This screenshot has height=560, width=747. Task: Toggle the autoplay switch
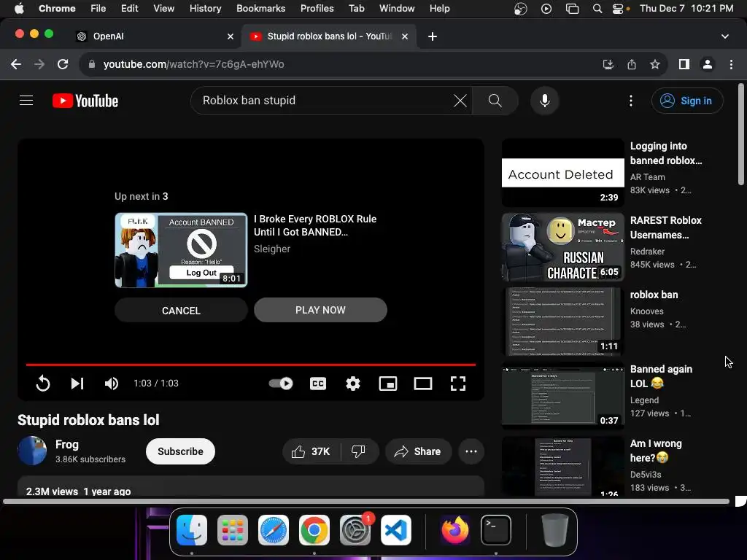281,384
